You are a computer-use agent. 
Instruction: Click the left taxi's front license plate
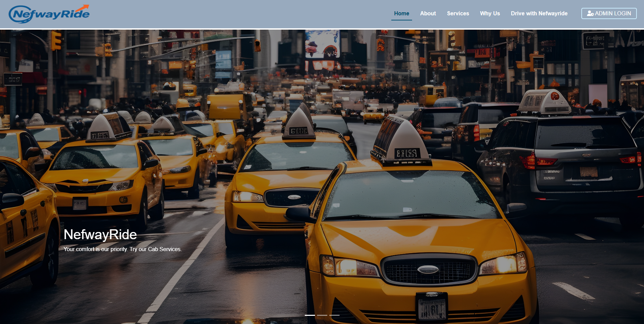pyautogui.click(x=80, y=204)
